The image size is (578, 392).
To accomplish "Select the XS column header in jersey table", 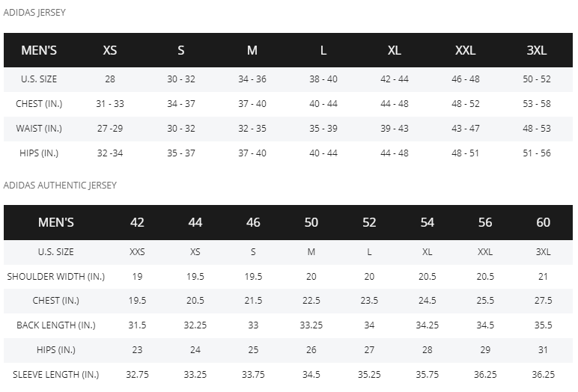I will click(110, 50).
